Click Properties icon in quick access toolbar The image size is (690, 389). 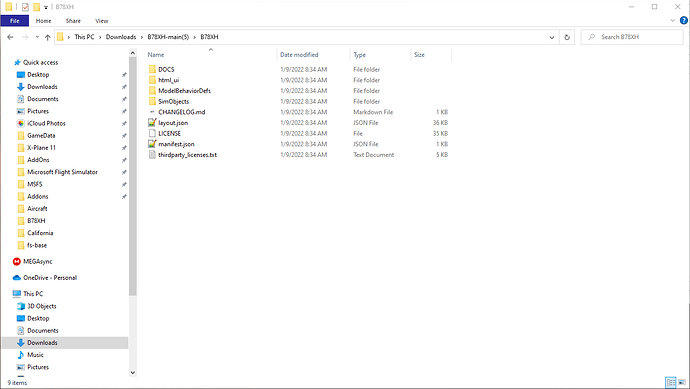tap(25, 7)
